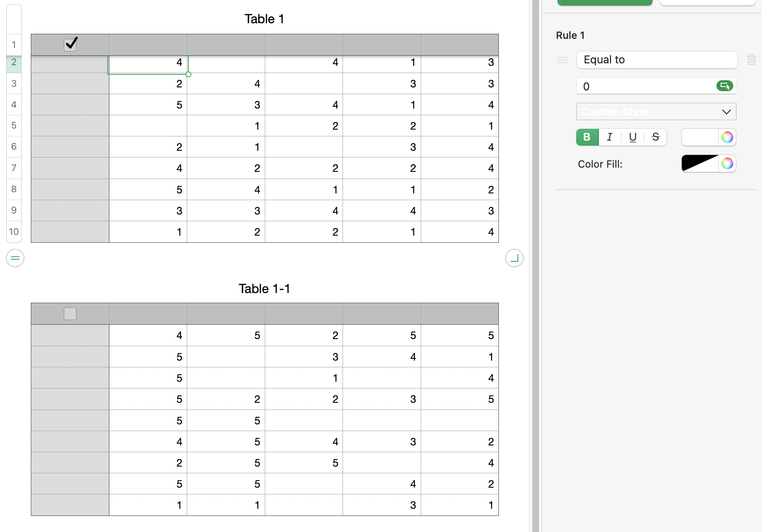
Task: Select row 5 header of Table 1
Action: click(14, 125)
